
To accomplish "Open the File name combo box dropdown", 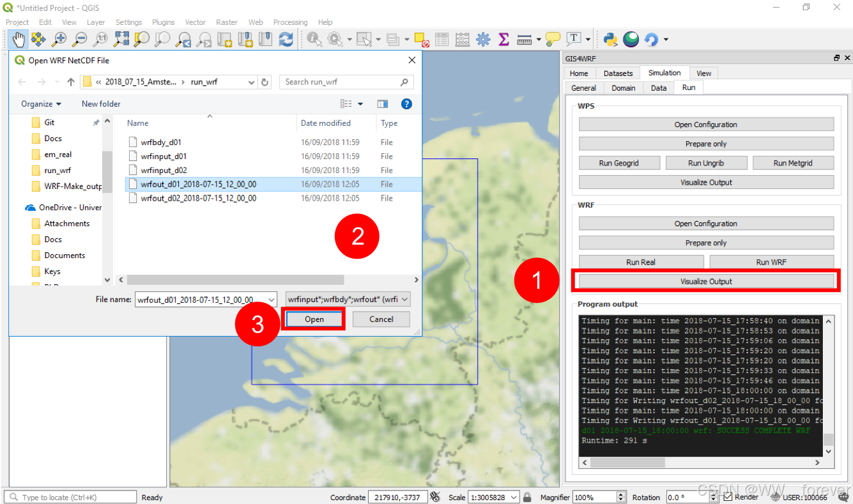I will tap(272, 299).
